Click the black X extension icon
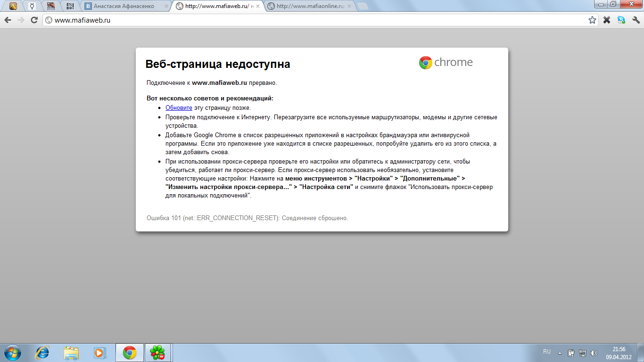This screenshot has height=362, width=644. coord(607,20)
